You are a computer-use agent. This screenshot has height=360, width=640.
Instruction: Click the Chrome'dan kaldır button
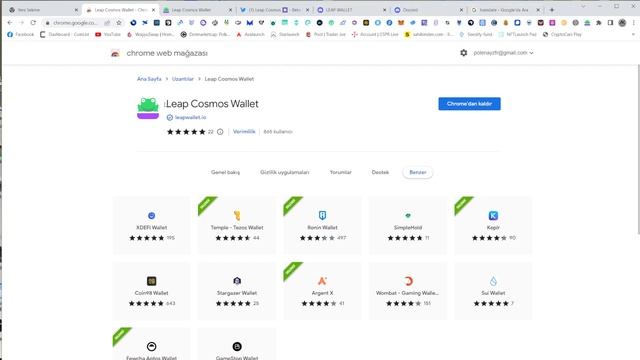tap(469, 104)
